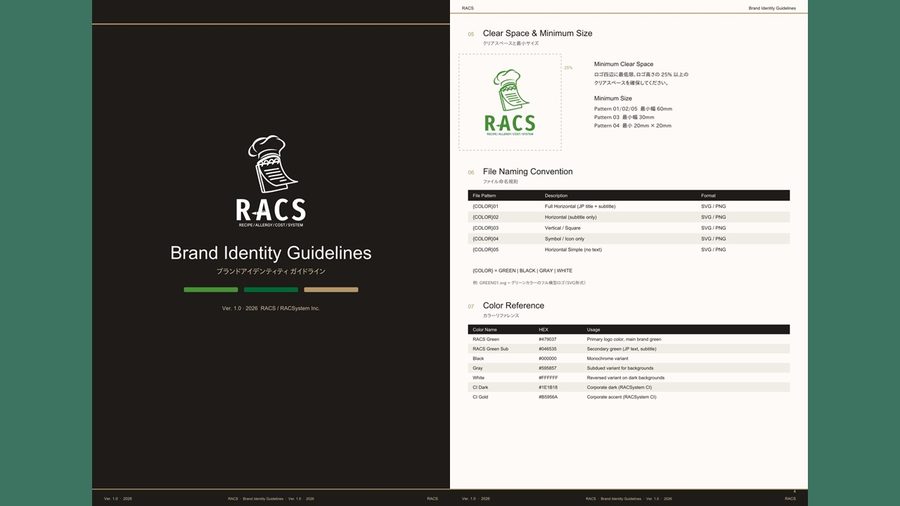The width and height of the screenshot is (900, 506).
Task: Select the gold color bar on cover
Action: point(331,290)
